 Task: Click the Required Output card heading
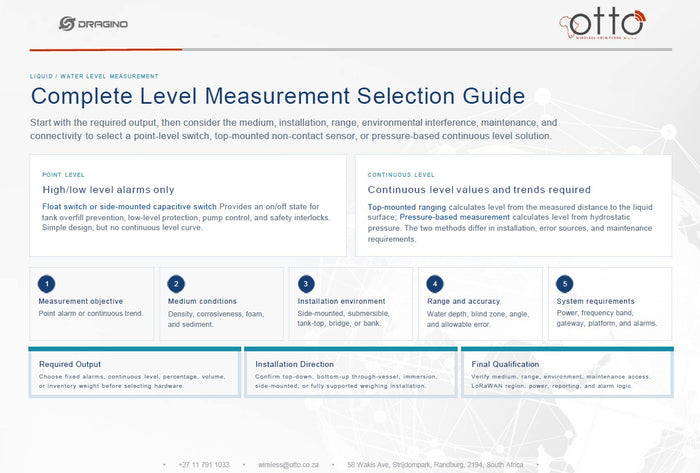click(x=70, y=364)
